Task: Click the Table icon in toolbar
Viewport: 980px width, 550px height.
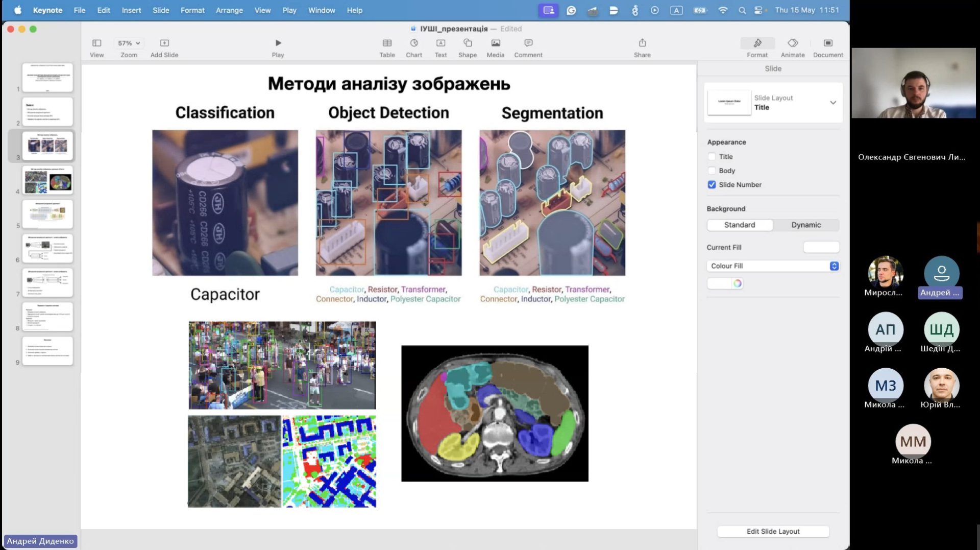Action: coord(387,43)
